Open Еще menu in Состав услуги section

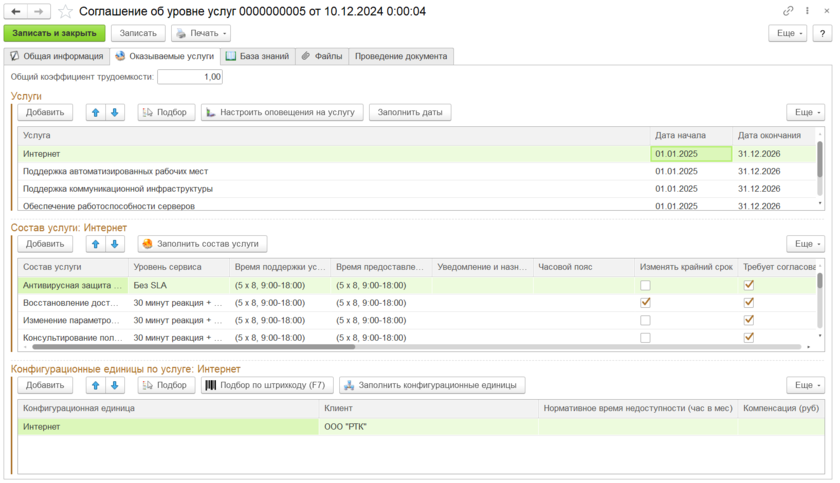coord(805,243)
